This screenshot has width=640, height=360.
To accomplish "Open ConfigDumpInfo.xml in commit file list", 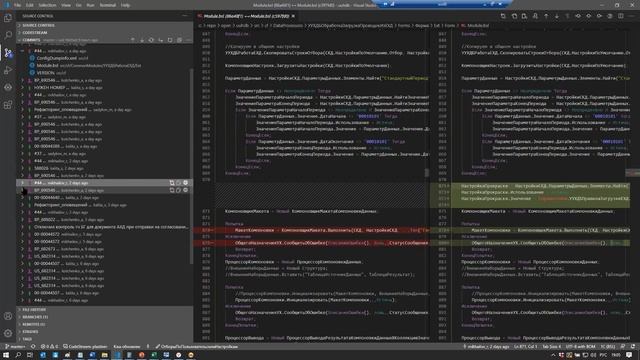I will pos(56,58).
